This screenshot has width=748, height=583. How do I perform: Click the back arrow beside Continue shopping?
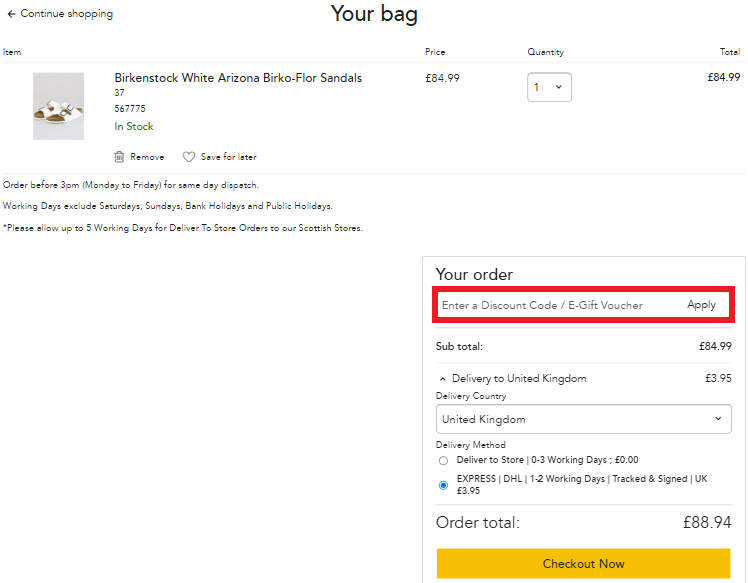[11, 14]
